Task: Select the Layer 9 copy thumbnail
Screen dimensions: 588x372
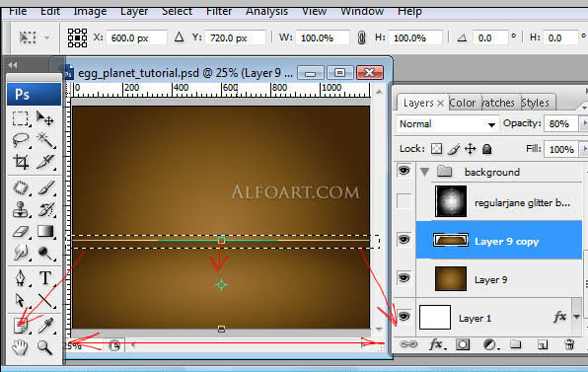Action: (x=451, y=240)
